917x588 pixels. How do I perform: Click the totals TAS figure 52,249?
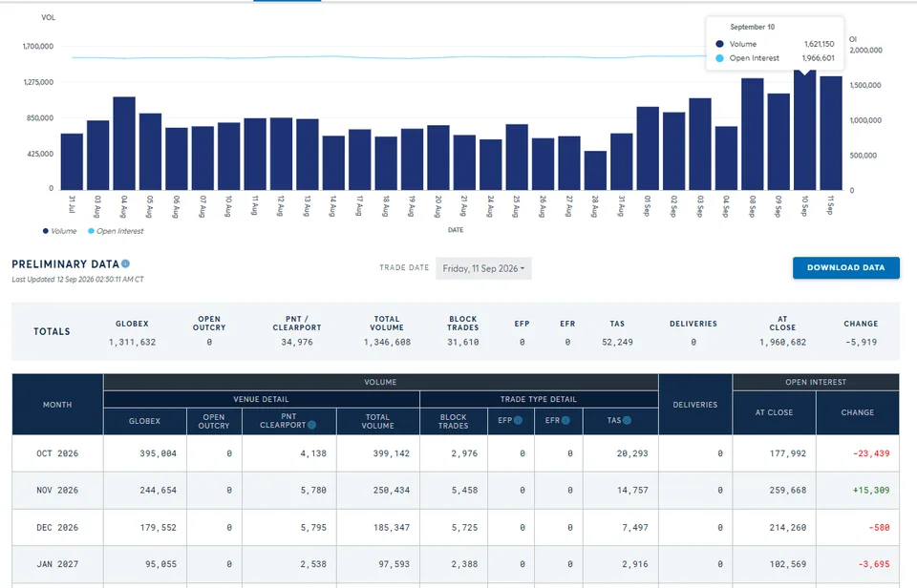click(x=618, y=343)
